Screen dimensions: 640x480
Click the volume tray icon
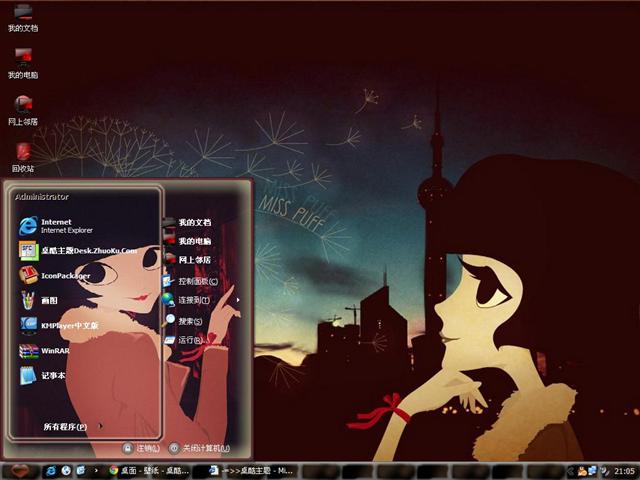click(x=604, y=471)
